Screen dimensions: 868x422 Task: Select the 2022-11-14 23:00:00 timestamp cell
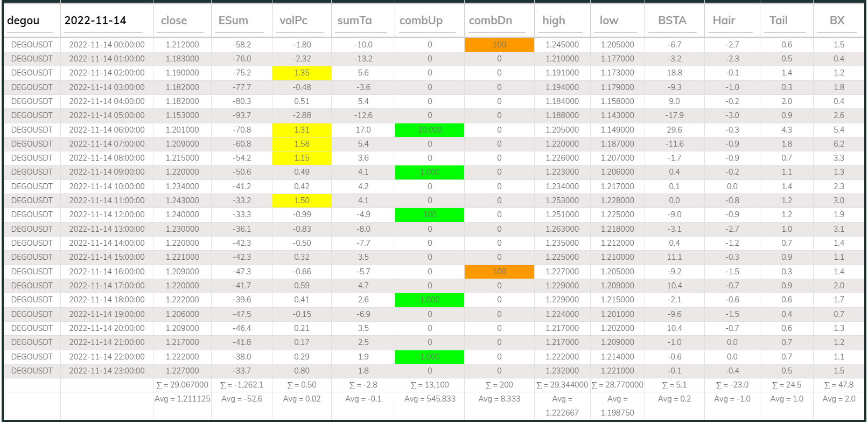[107, 371]
